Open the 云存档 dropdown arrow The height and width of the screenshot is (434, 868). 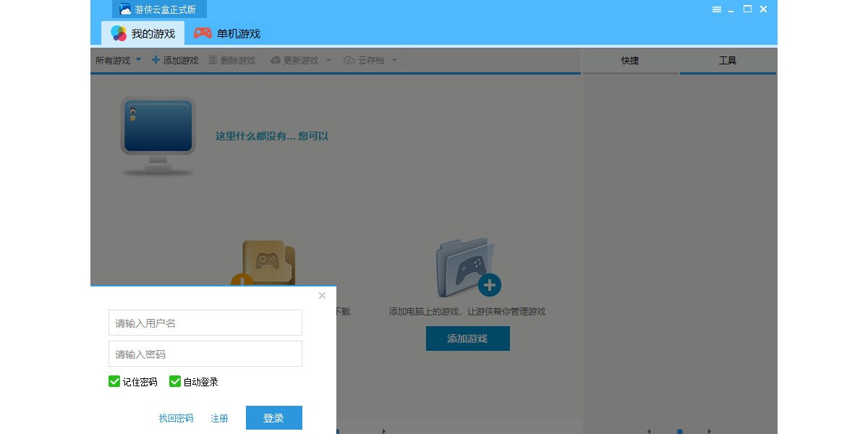click(394, 60)
